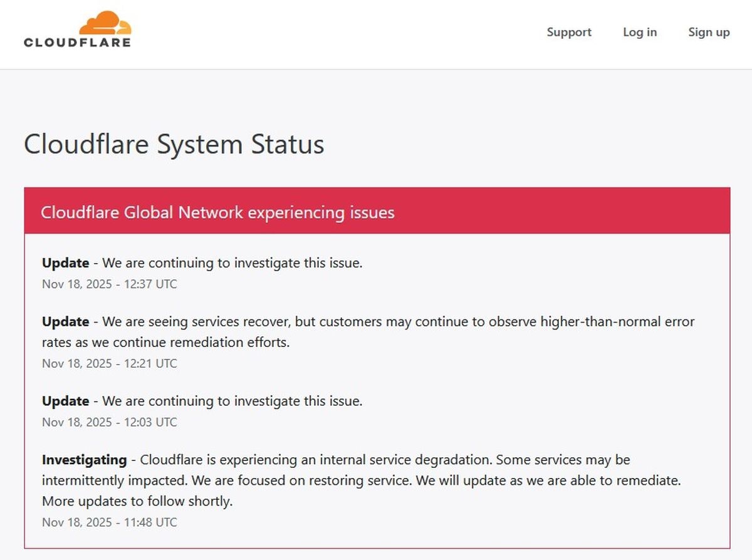
Task: Click the 11:48 UTC timestamp text
Action: pyautogui.click(x=109, y=522)
